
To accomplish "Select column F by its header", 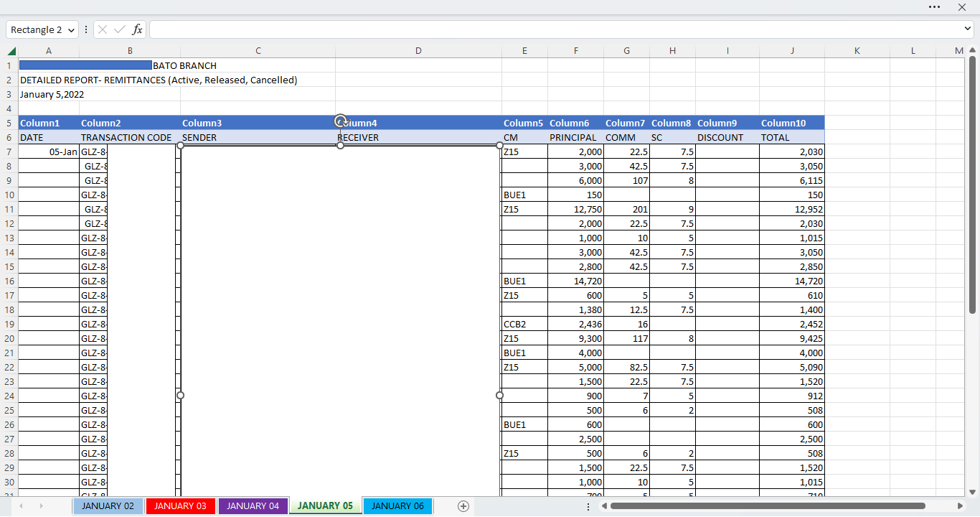I will 576,51.
